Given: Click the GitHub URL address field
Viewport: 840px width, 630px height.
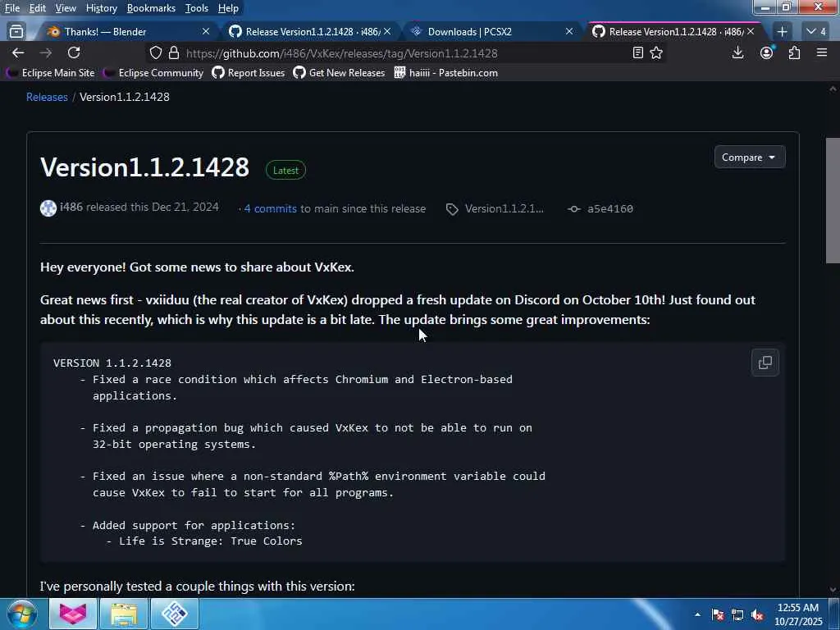Looking at the screenshot, I should (x=342, y=53).
